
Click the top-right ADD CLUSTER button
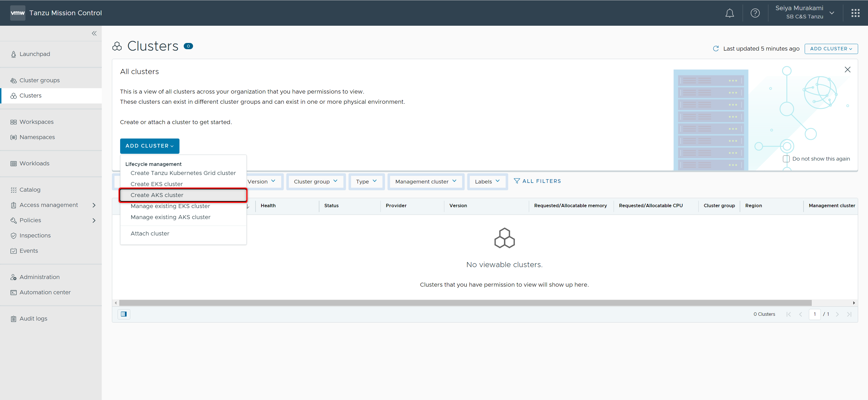(x=831, y=49)
